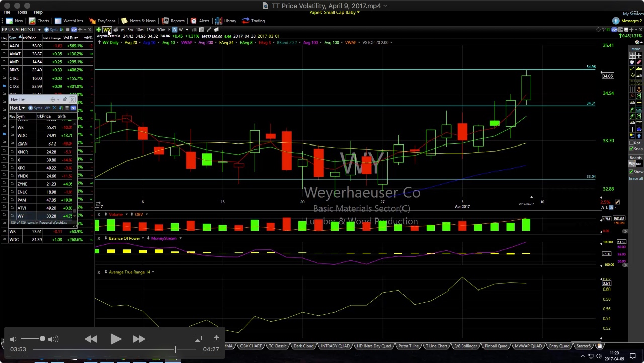Toggle the Rpt checkbox
The width and height of the screenshot is (644, 363).
tap(632, 142)
